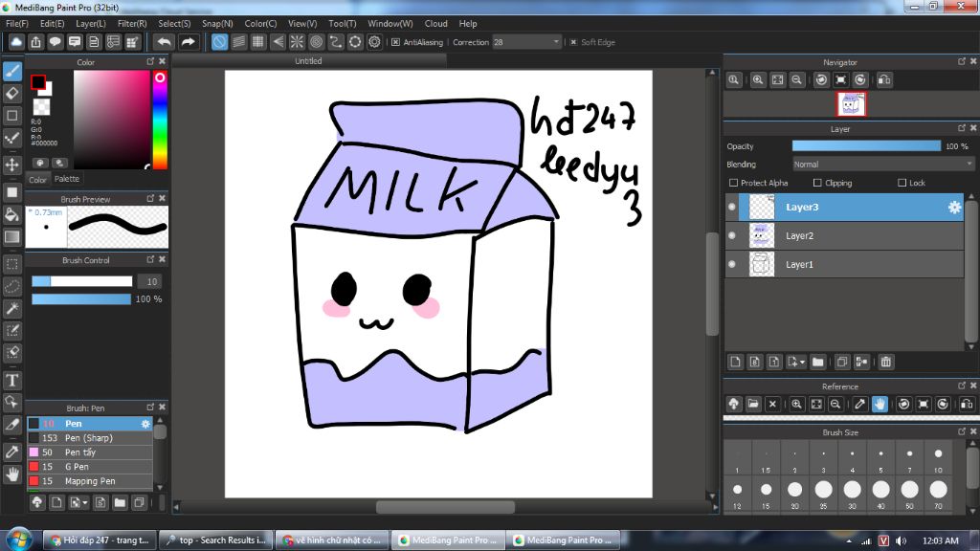Select the Magic Wand tool
This screenshot has width=980, height=551.
pyautogui.click(x=12, y=308)
